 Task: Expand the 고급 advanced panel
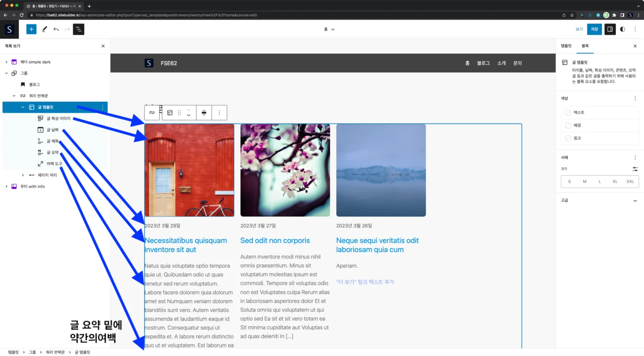(600, 201)
